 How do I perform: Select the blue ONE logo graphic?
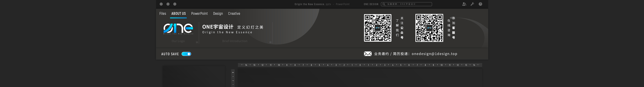[178, 29]
